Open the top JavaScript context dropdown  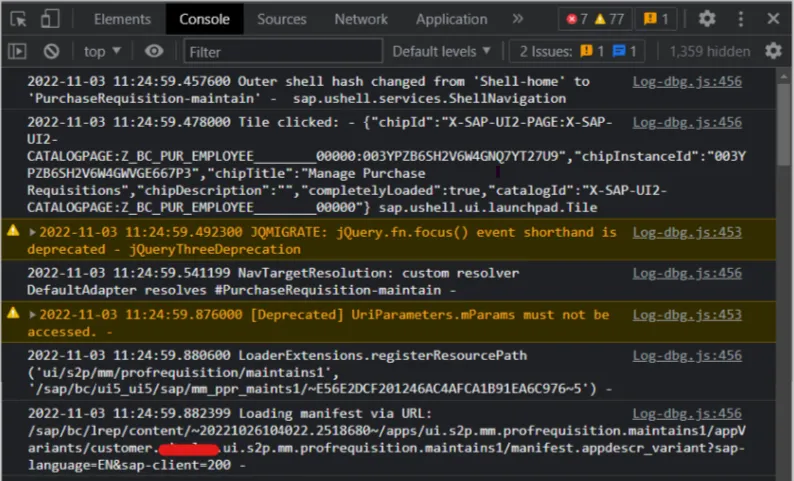point(101,51)
